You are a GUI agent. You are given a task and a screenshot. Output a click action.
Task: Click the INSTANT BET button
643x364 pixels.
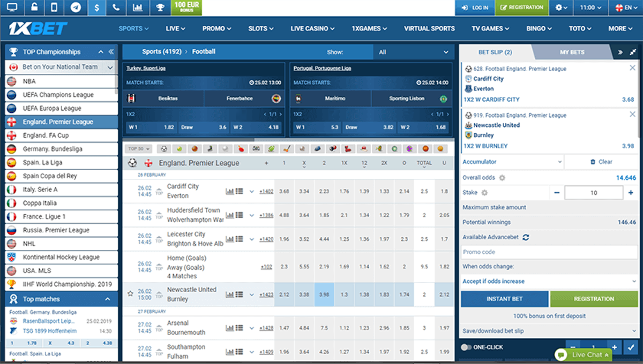[504, 299]
